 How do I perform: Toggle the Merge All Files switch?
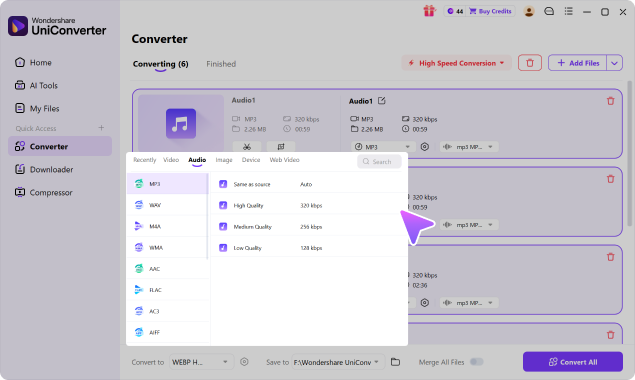(477, 362)
